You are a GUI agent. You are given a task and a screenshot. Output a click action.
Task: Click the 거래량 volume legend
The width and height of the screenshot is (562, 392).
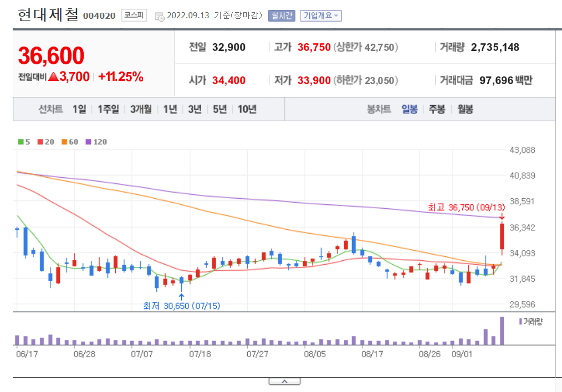click(x=531, y=322)
